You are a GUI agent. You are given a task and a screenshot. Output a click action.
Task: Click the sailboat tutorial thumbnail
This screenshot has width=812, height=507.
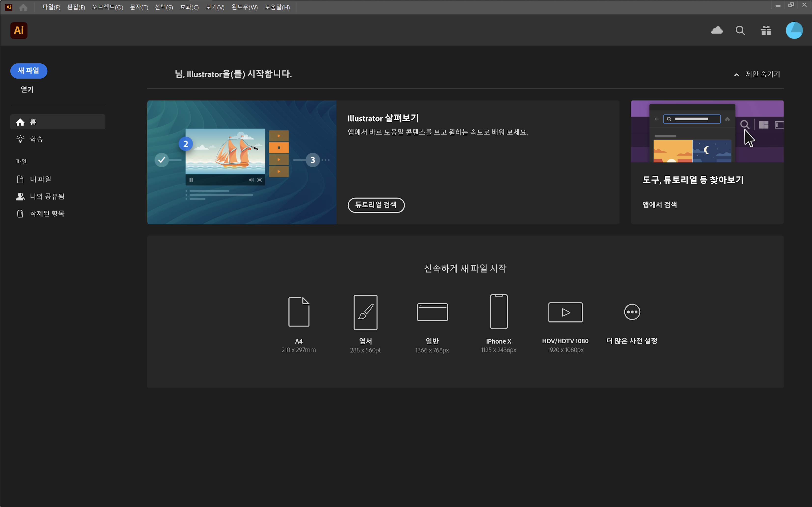tap(242, 162)
